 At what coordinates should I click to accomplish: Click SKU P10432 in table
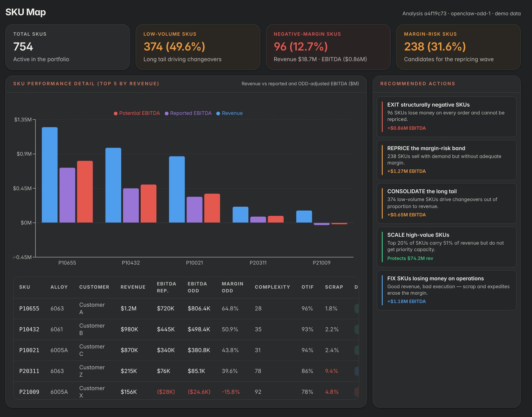[29, 329]
